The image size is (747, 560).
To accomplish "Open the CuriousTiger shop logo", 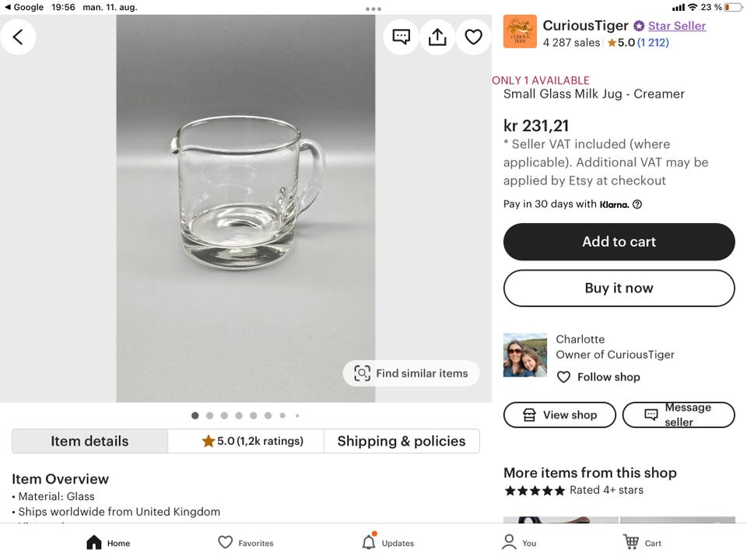I will [x=520, y=32].
